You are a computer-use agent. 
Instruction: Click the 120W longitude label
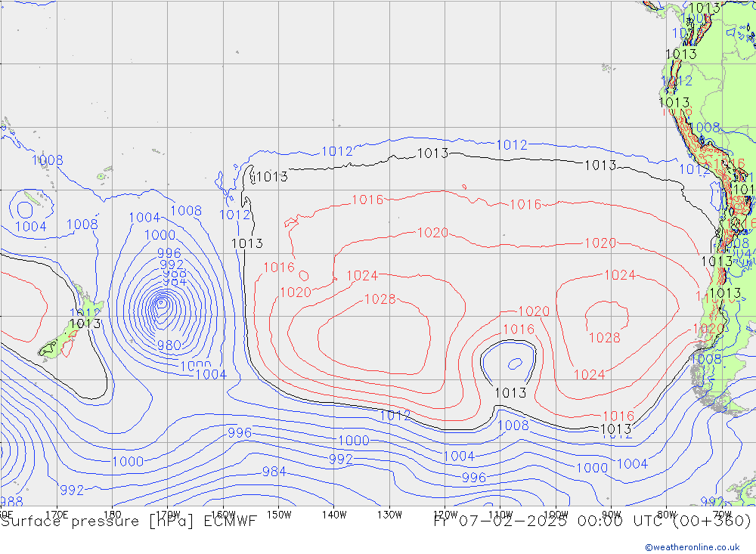[x=445, y=515]
